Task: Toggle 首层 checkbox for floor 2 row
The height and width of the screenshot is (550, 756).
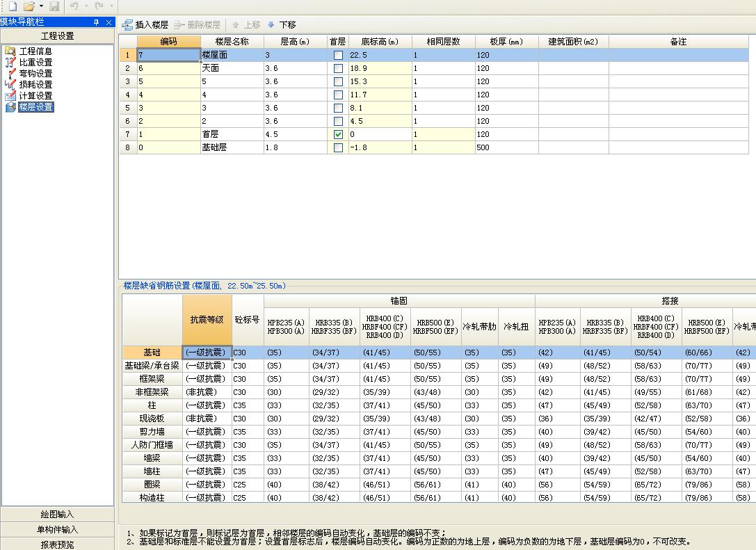Action: pos(339,122)
